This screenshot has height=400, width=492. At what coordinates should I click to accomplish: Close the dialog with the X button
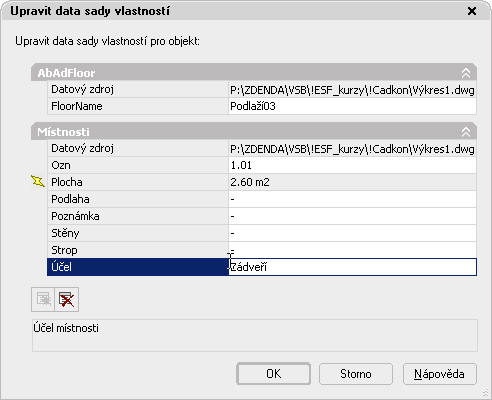(472, 11)
